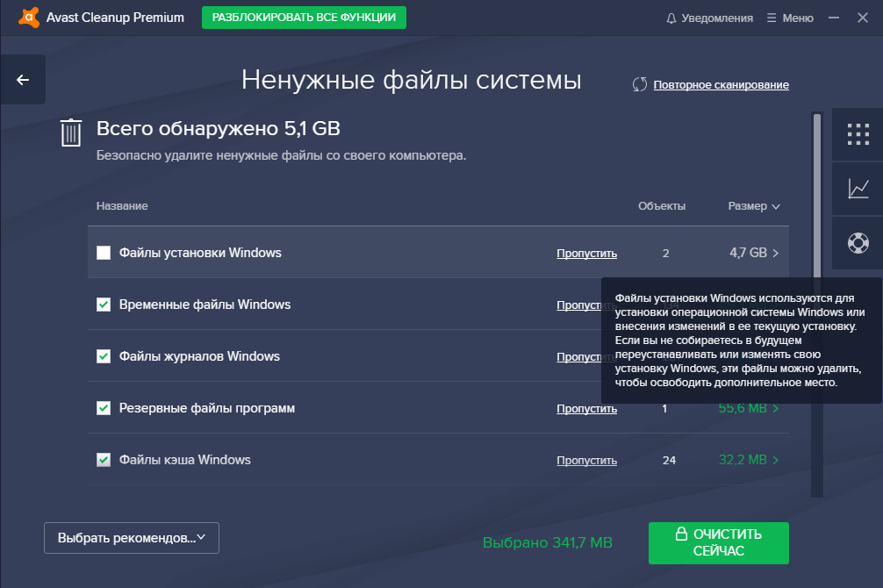Go back using the left arrow button
This screenshot has width=883, height=588.
(x=23, y=80)
